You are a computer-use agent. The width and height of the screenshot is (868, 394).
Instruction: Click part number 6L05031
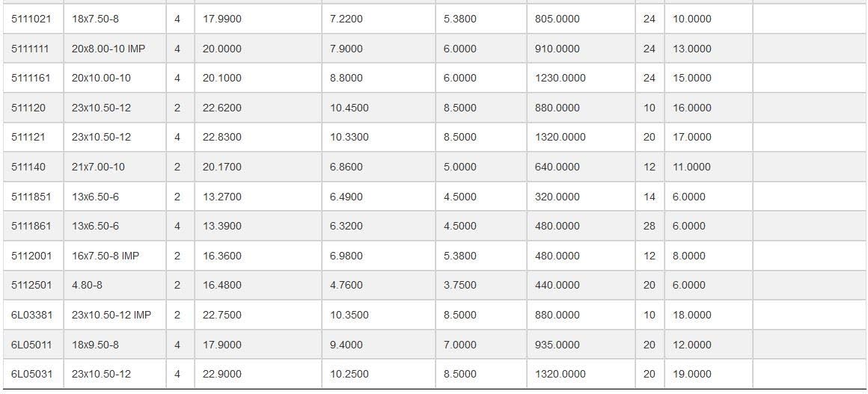click(x=32, y=375)
